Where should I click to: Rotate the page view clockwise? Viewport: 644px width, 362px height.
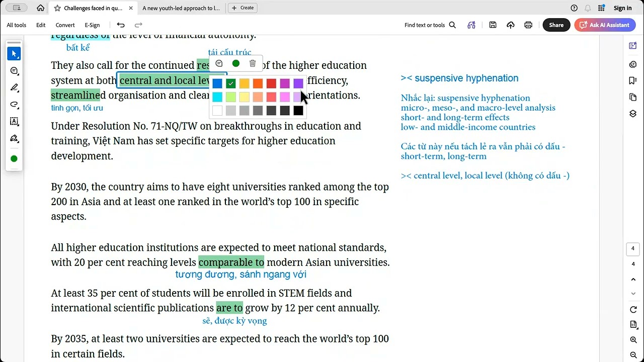point(633,310)
